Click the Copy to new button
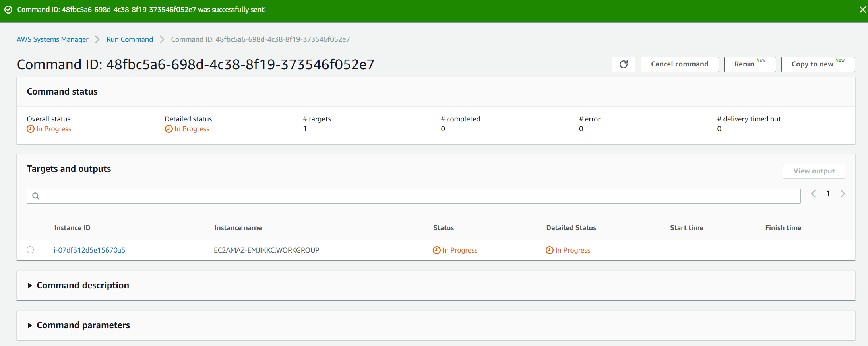Viewport: 868px width, 346px height. (x=818, y=64)
